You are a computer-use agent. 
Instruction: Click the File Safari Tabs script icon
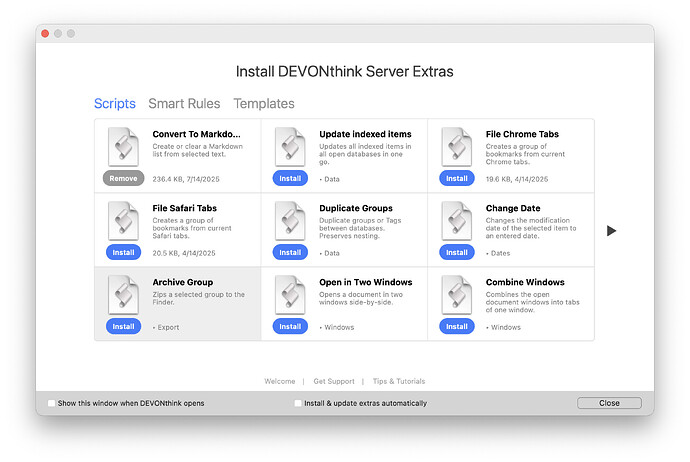pyautogui.click(x=123, y=221)
